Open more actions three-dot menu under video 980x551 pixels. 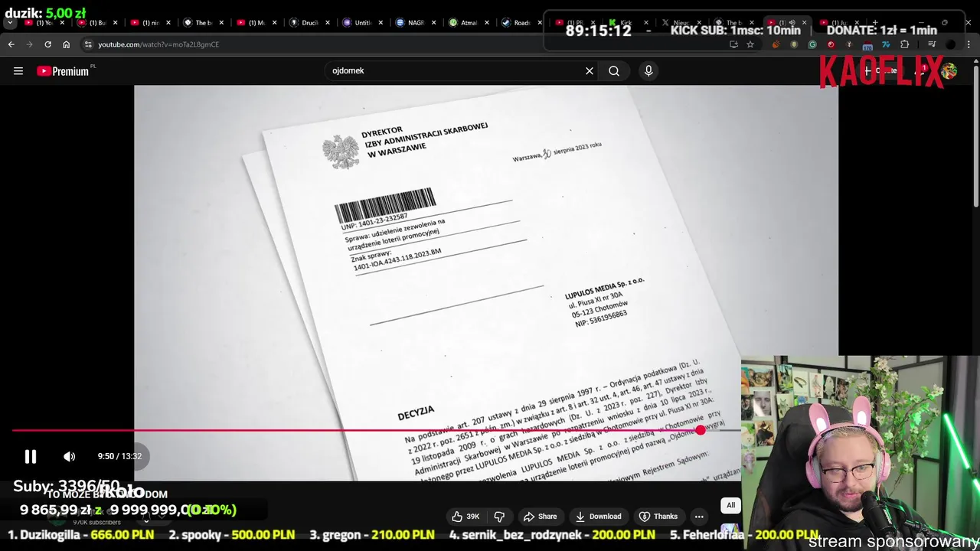click(699, 517)
